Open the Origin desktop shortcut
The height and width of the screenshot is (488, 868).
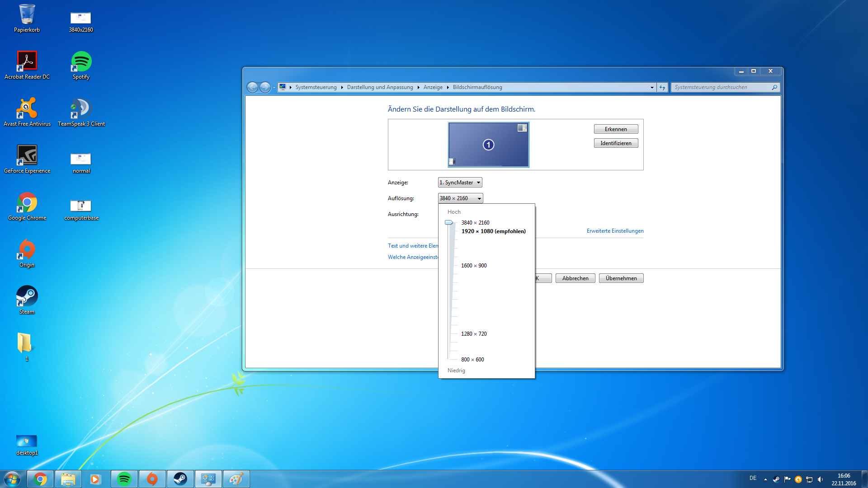point(27,253)
